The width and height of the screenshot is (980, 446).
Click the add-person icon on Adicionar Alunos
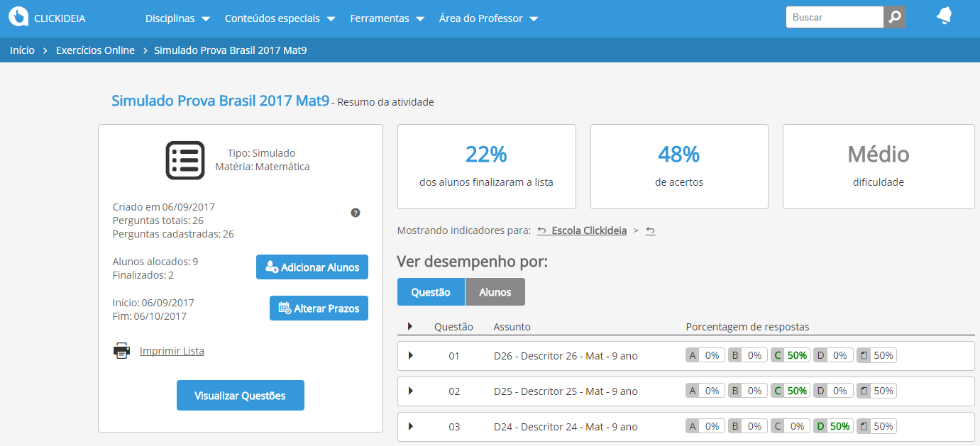pyautogui.click(x=270, y=267)
